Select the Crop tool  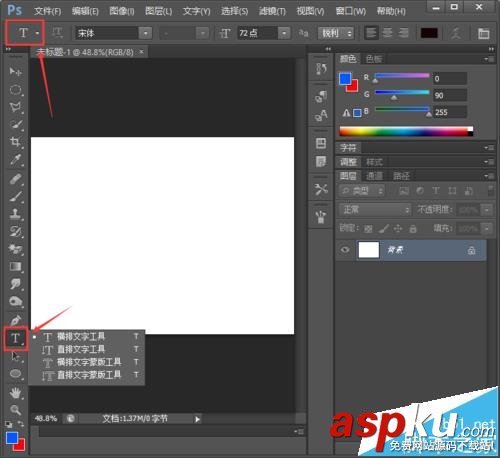pyautogui.click(x=15, y=142)
